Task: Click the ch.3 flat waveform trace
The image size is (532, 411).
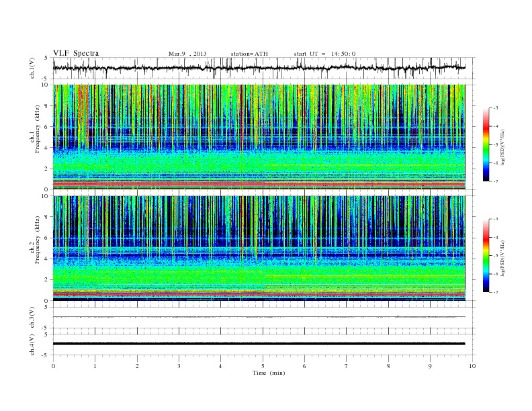Action: (259, 317)
